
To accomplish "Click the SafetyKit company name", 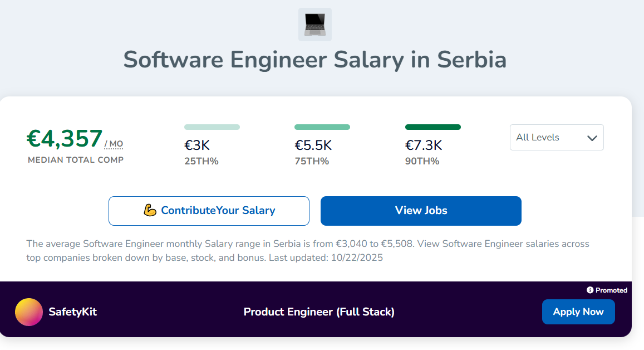I will (x=73, y=312).
